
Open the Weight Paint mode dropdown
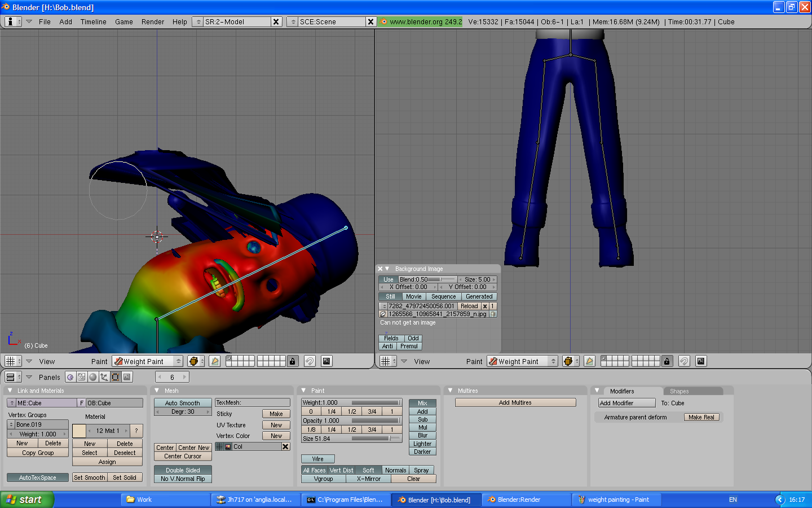(x=147, y=361)
